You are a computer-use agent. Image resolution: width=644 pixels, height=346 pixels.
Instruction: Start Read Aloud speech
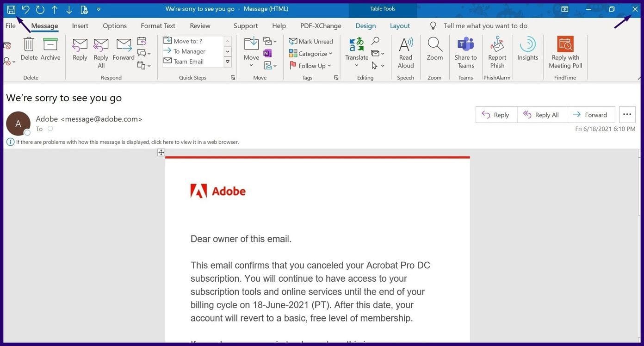(406, 53)
